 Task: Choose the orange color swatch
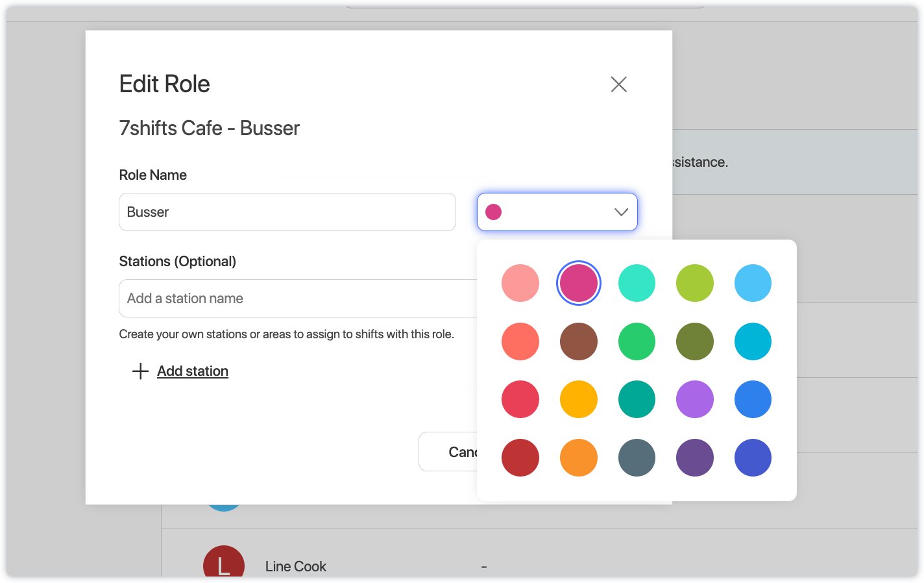point(578,458)
